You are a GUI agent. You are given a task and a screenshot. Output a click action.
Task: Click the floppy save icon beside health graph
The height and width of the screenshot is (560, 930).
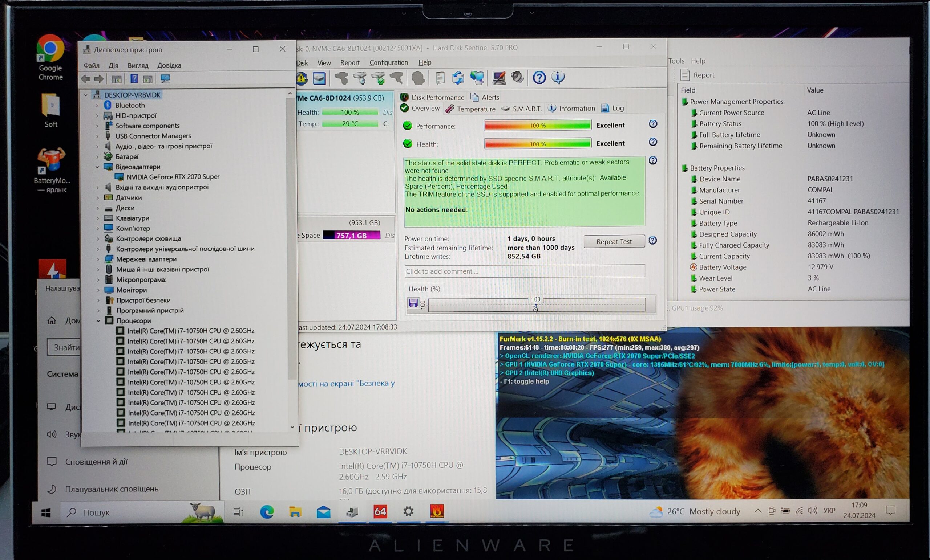tap(413, 303)
